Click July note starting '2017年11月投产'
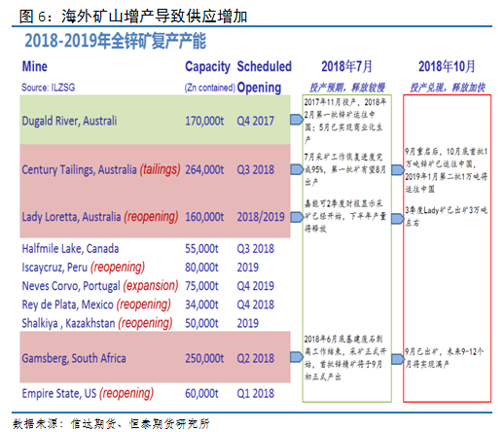504x432 pixels. tap(345, 121)
